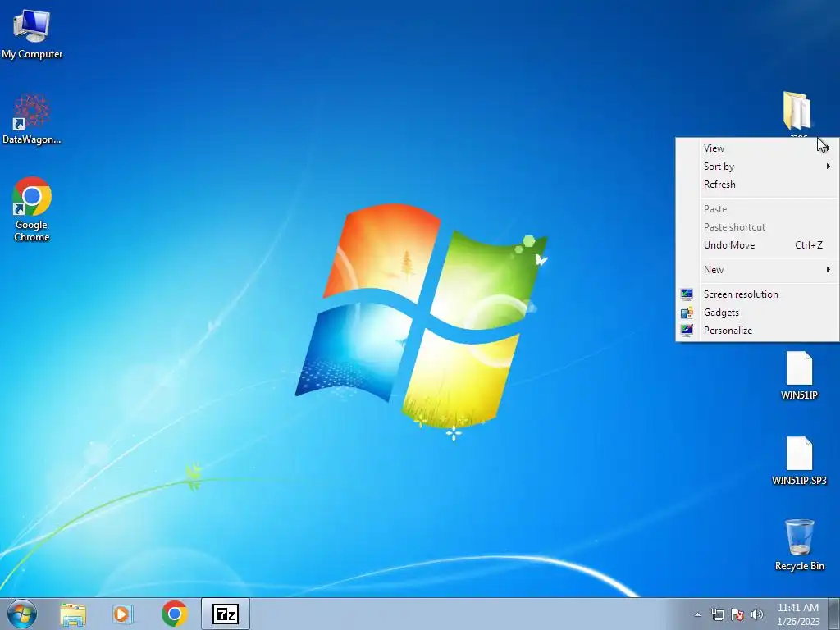Open Google Chrome from the taskbar

[174, 614]
